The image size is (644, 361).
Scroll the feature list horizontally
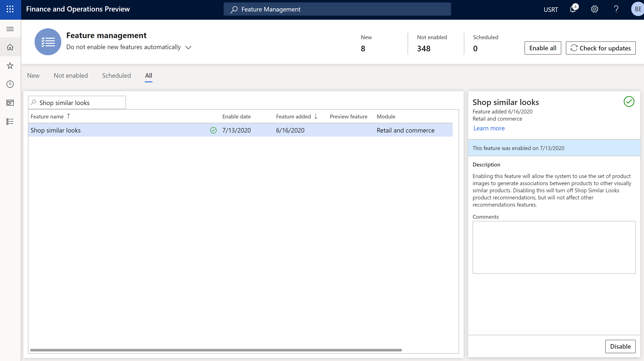pyautogui.click(x=216, y=350)
